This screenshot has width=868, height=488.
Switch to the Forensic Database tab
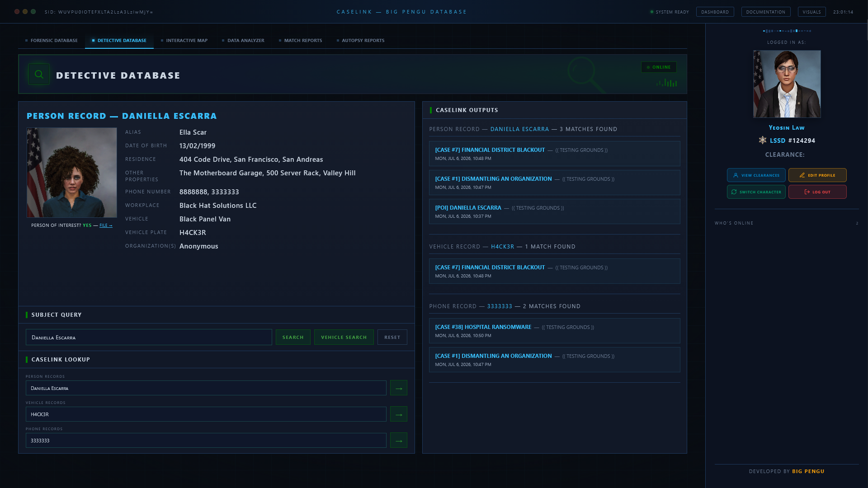[x=52, y=41]
